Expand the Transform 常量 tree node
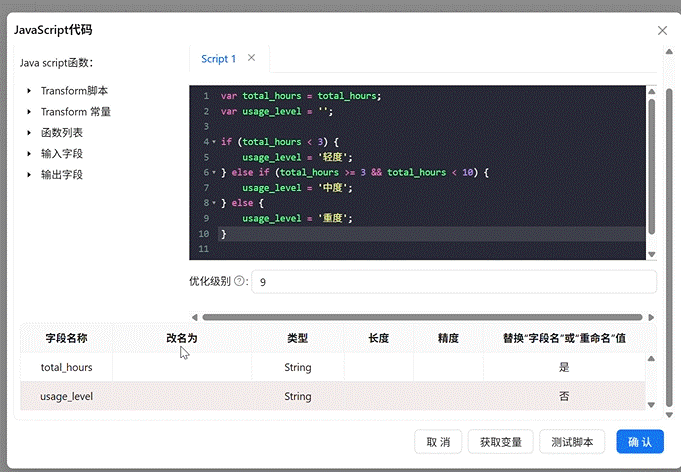Screen dimensions: 681x472 coord(29,112)
